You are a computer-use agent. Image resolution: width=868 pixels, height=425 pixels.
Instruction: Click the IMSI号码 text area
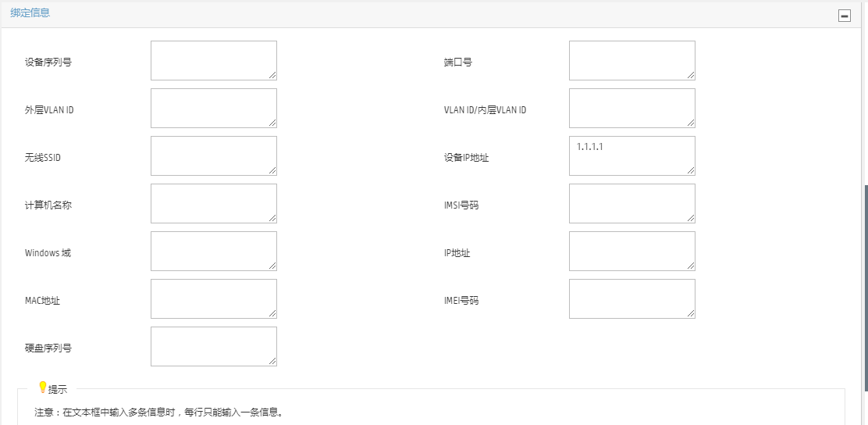[631, 203]
